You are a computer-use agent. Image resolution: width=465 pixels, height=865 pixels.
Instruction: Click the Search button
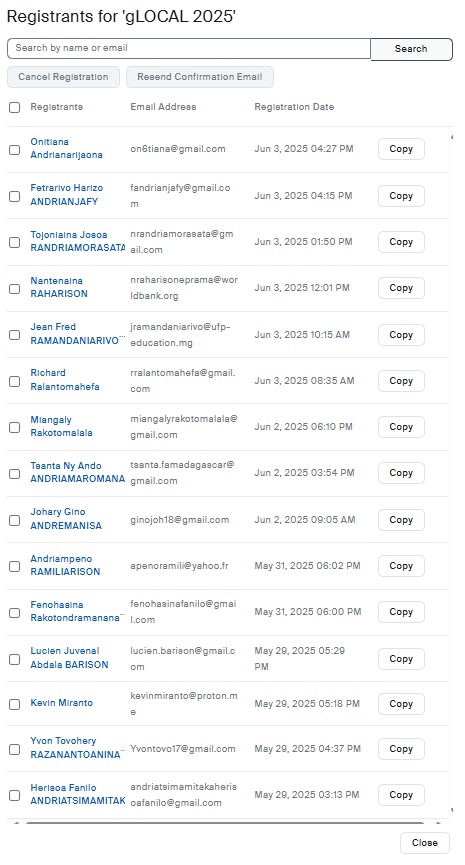[411, 49]
